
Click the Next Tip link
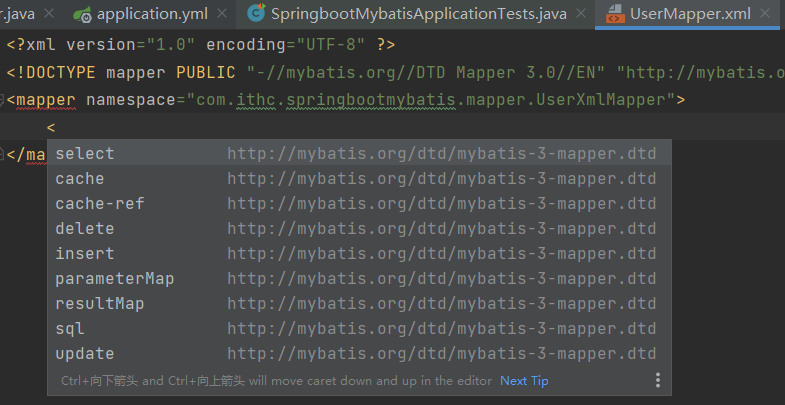(524, 381)
